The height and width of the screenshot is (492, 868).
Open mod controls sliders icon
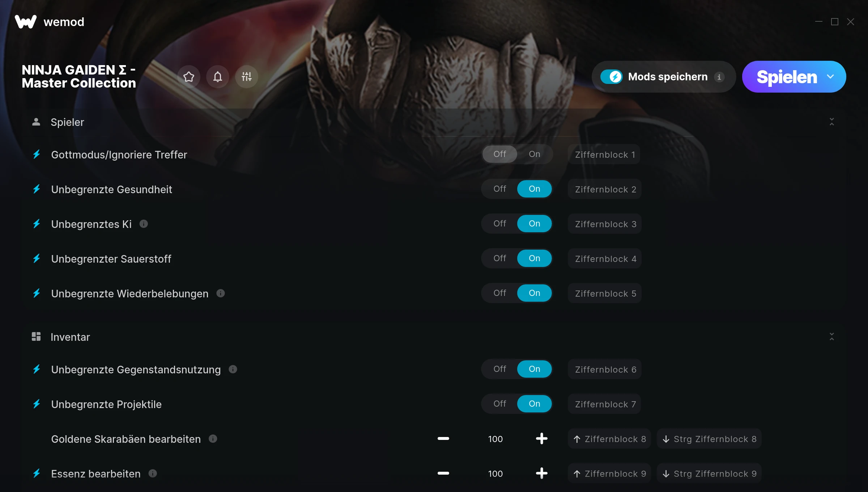[247, 77]
